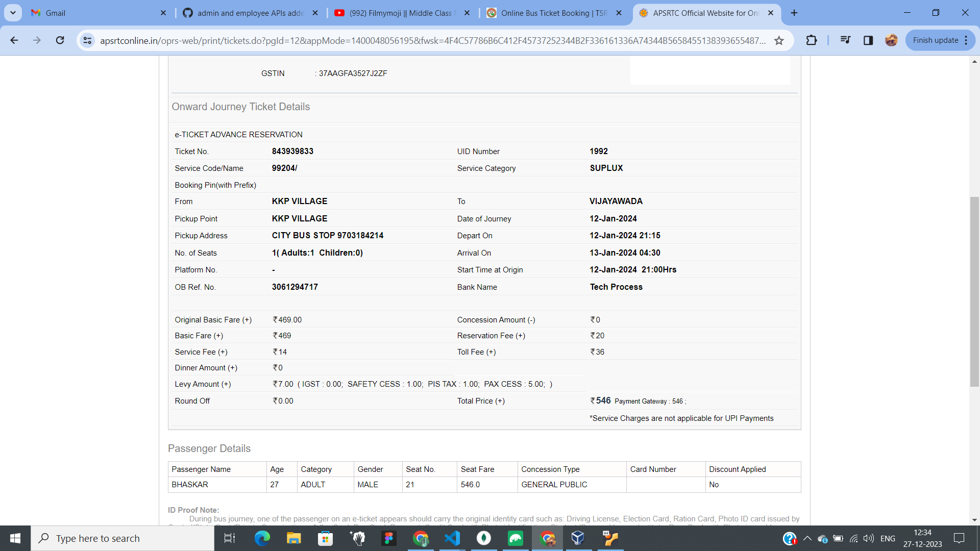
Task: Click the address bar URL field
Action: 432,40
